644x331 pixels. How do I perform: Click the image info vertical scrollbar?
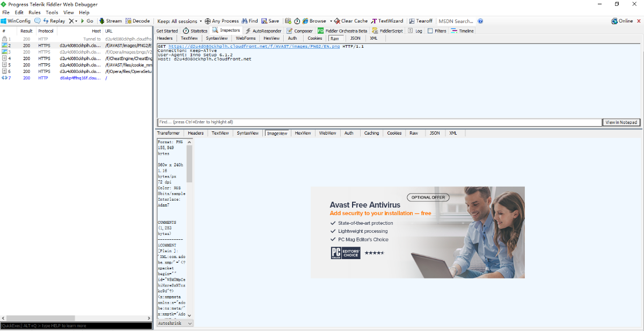pos(189,228)
